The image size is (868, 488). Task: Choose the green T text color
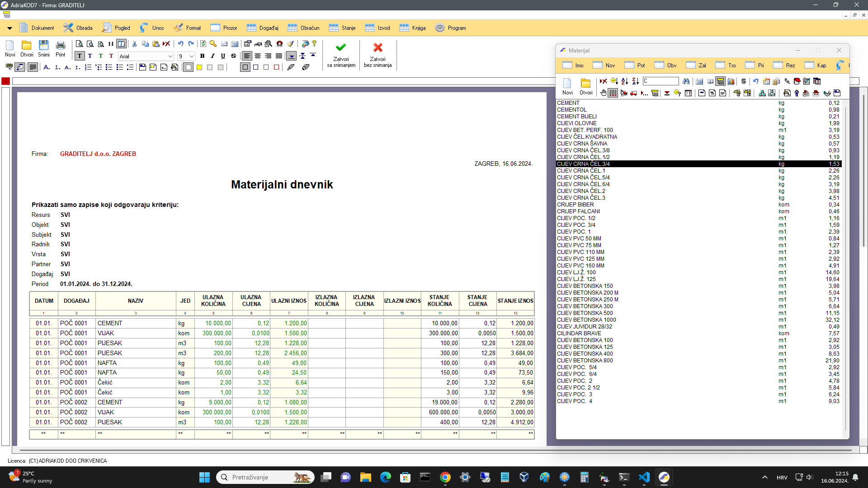(100, 56)
